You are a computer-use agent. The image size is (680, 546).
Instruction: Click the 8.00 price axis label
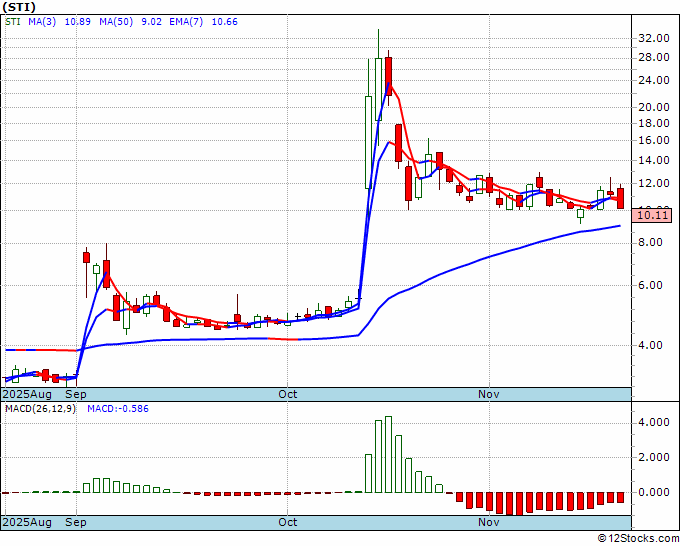(651, 242)
